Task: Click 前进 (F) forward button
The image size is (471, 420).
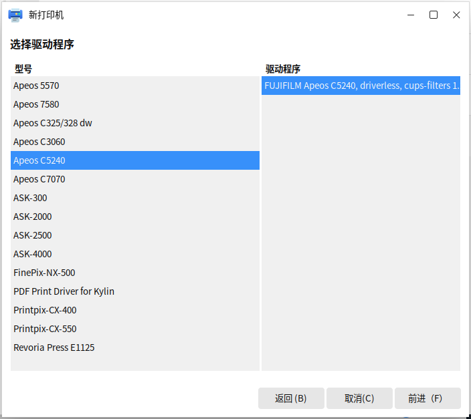Action: (428, 398)
